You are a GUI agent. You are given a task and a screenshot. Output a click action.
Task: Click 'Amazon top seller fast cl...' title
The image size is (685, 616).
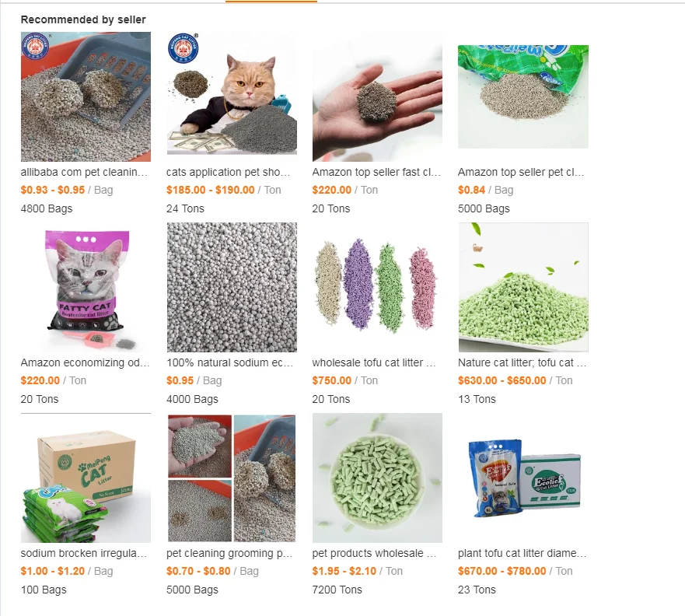coord(376,172)
